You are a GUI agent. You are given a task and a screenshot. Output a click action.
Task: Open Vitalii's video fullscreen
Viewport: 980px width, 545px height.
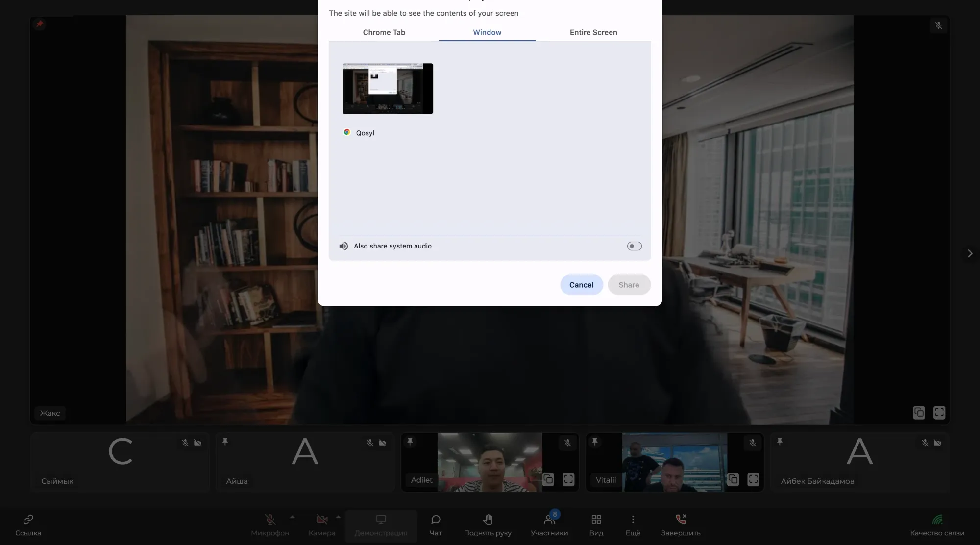pos(753,479)
